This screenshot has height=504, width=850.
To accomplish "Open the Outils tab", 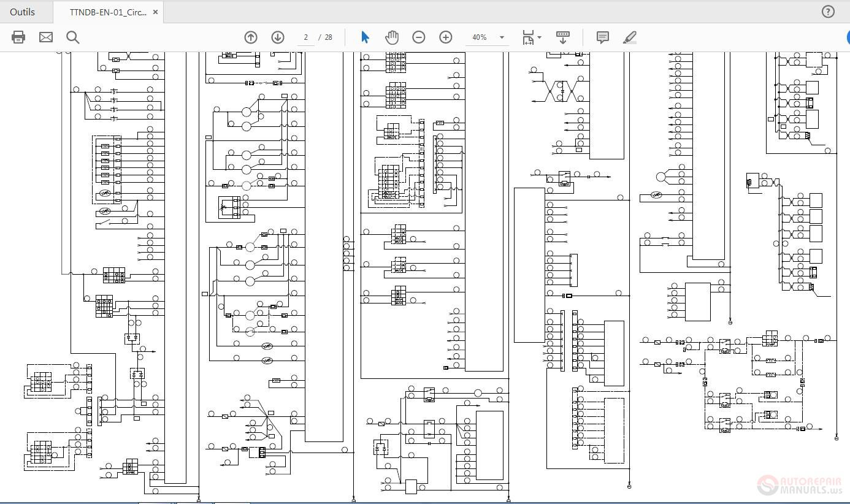I will 22,12.
